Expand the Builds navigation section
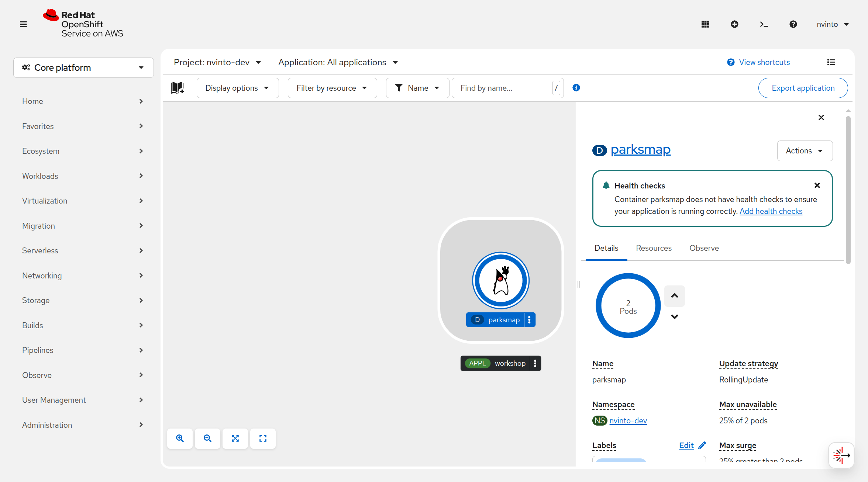The height and width of the screenshot is (482, 868). click(x=83, y=325)
